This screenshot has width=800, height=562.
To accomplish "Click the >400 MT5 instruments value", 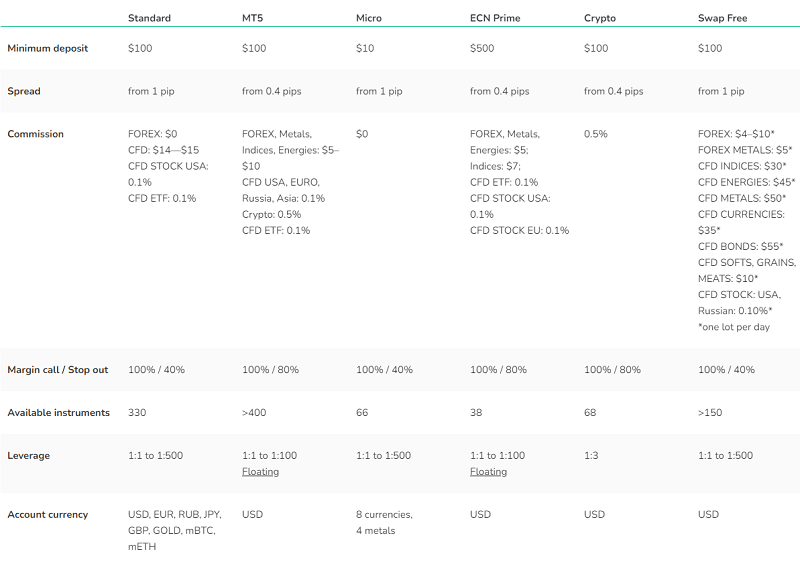I will pos(254,413).
